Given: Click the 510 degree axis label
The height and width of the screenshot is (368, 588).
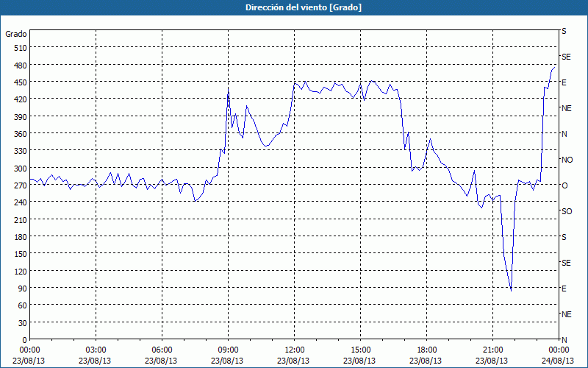Looking at the screenshot, I should (21, 48).
